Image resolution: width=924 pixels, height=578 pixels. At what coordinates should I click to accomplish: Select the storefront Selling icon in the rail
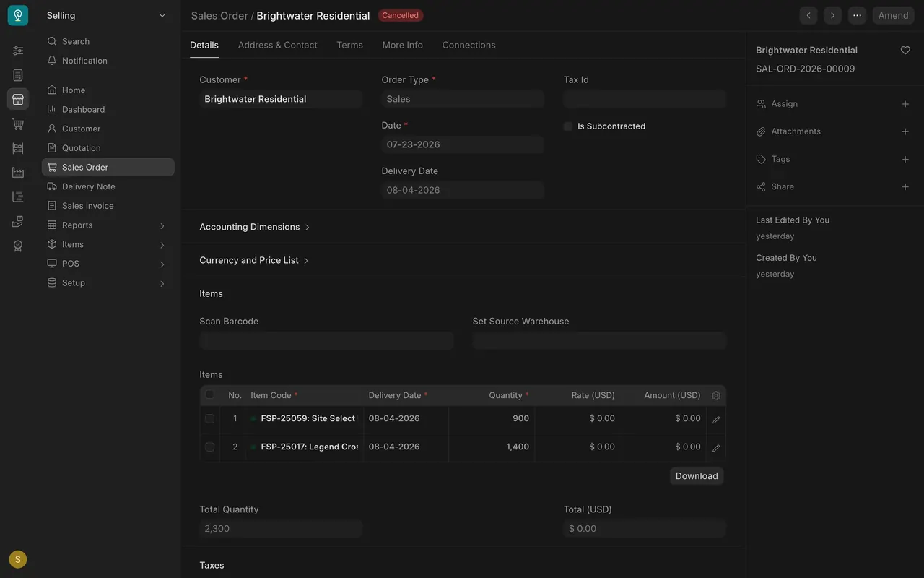click(x=18, y=100)
